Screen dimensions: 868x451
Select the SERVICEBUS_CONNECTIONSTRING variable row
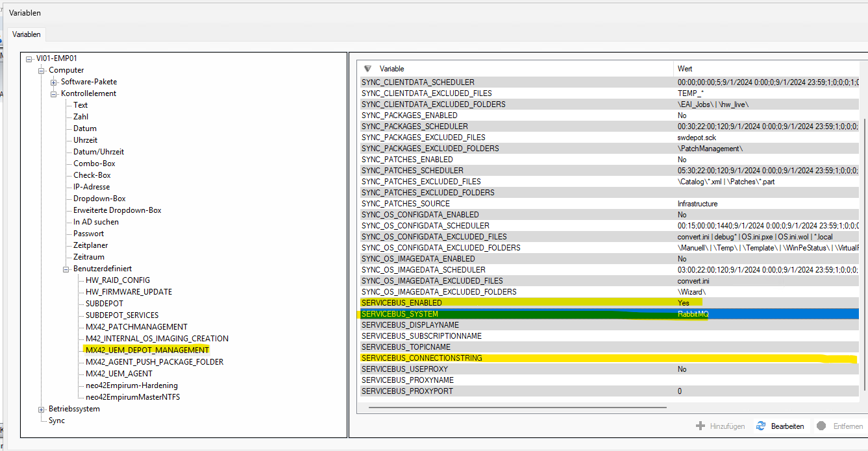point(421,358)
